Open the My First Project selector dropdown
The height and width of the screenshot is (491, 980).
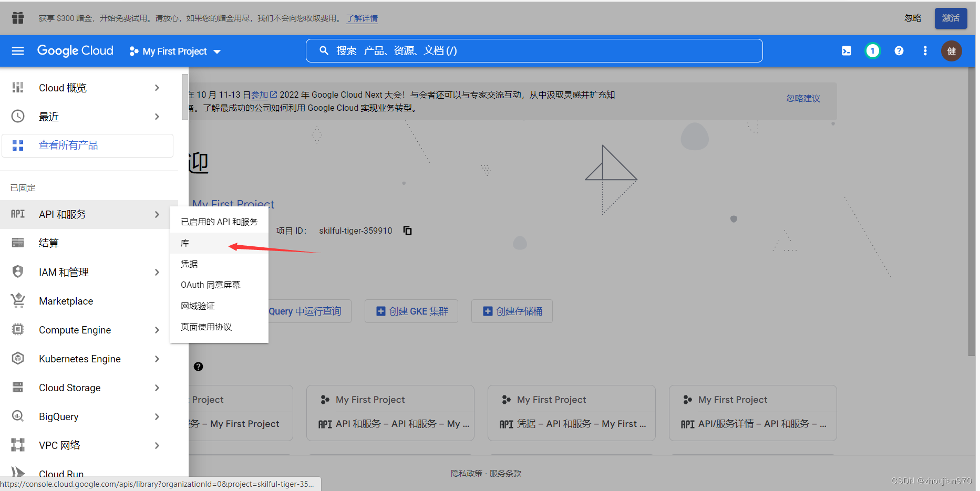click(176, 51)
